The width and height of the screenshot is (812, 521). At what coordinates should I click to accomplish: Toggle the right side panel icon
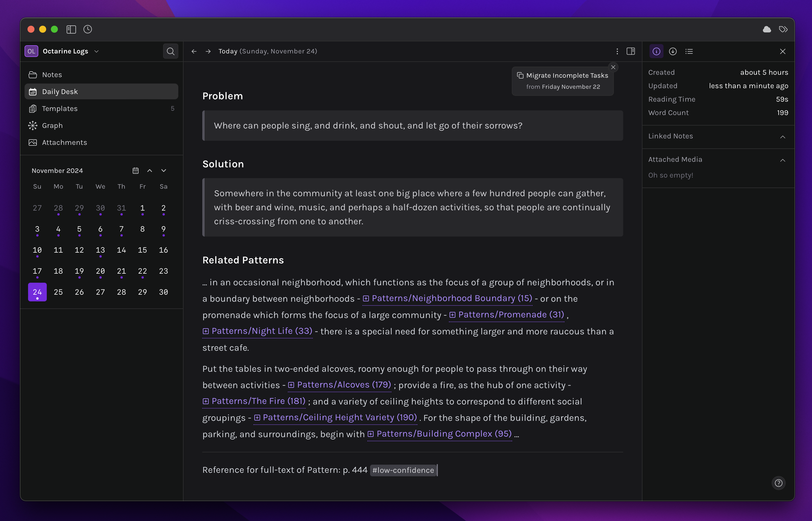click(x=630, y=51)
